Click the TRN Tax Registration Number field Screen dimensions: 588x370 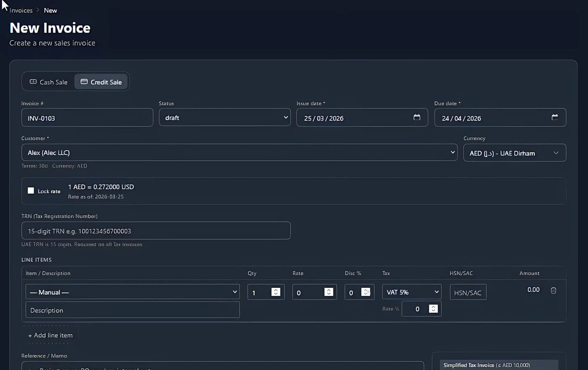[x=156, y=231]
